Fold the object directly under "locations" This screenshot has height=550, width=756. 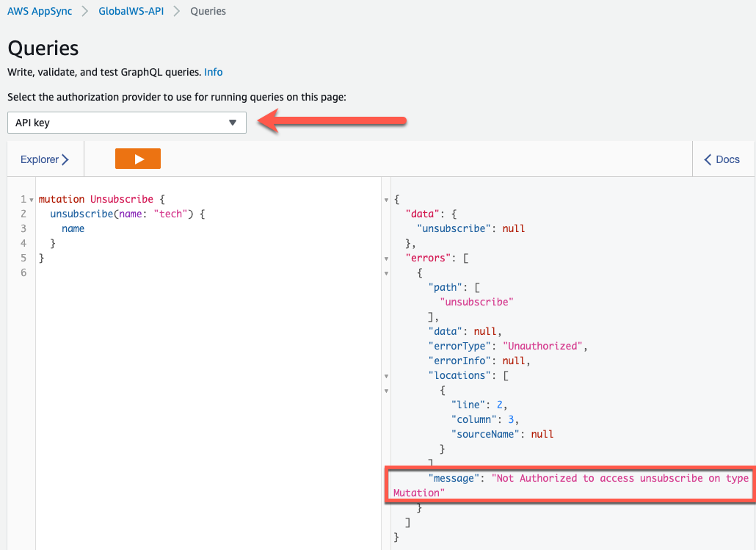[x=387, y=391]
